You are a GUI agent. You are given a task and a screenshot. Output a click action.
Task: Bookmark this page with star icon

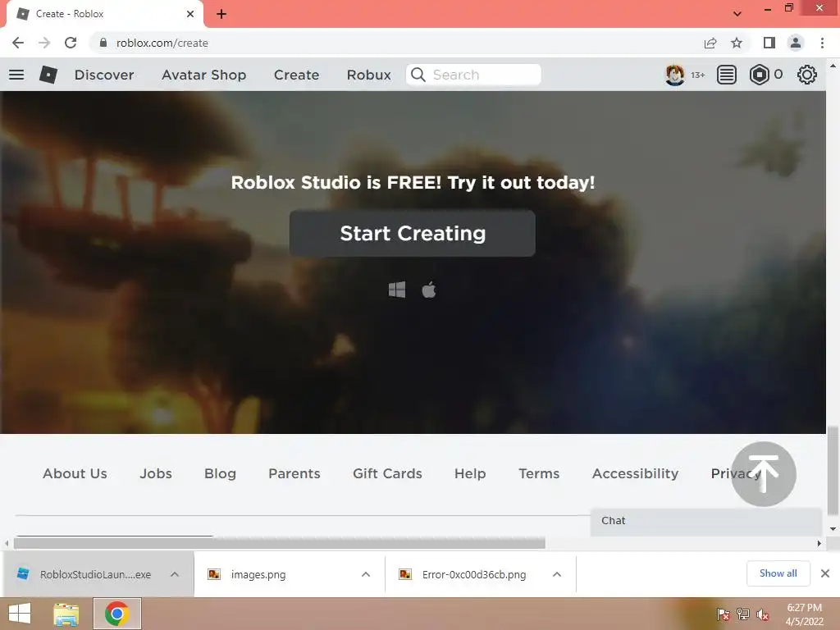[x=737, y=43]
